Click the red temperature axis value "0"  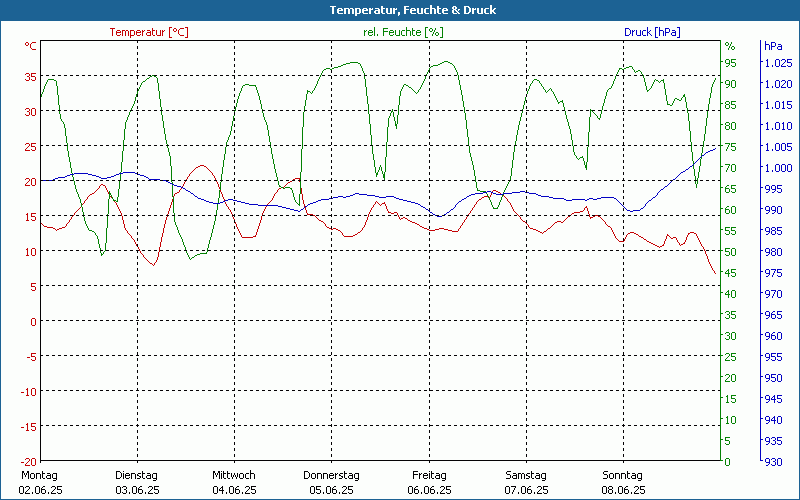pyautogui.click(x=34, y=322)
